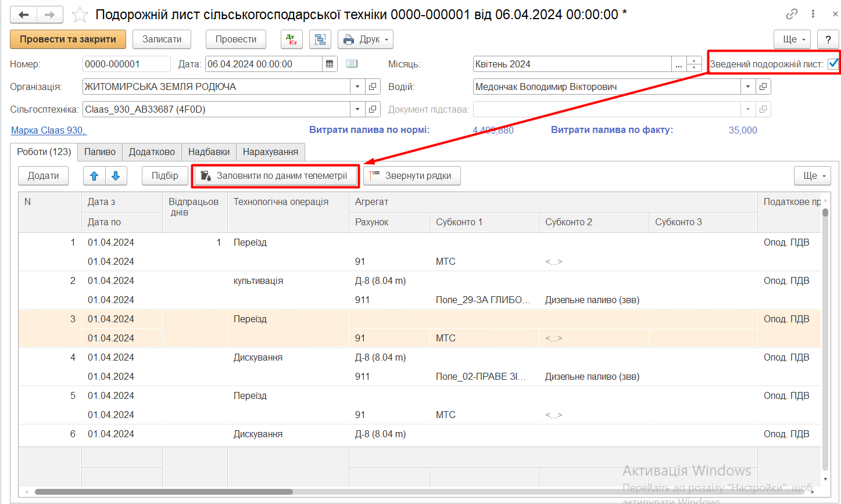Click Підбір button
The width and height of the screenshot is (841, 504).
click(x=165, y=176)
